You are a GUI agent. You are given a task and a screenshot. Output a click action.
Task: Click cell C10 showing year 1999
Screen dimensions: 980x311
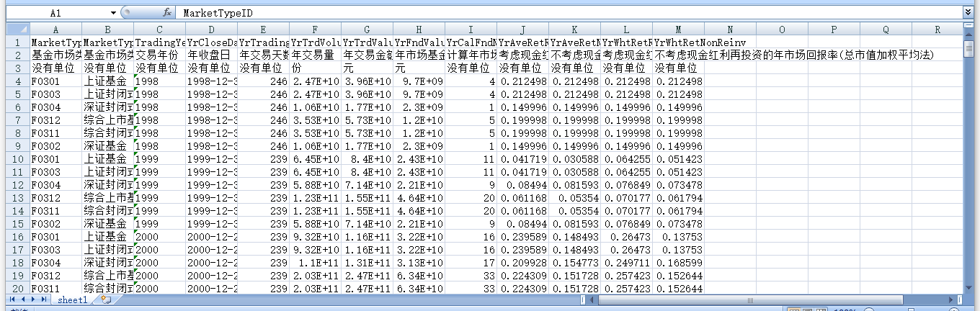click(159, 159)
